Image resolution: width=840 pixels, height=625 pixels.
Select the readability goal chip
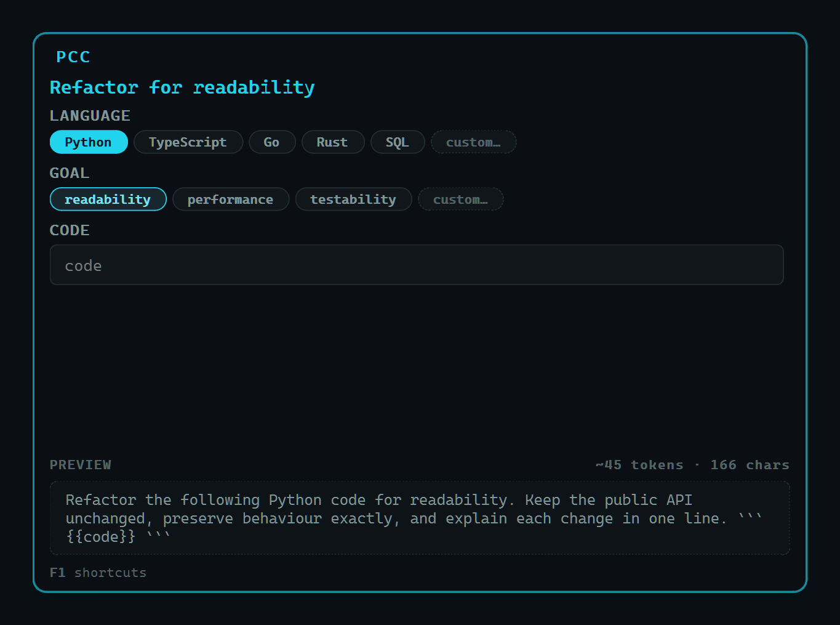click(x=108, y=200)
